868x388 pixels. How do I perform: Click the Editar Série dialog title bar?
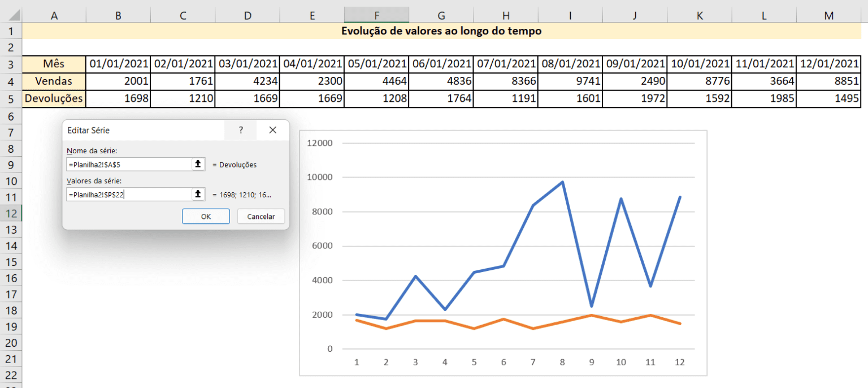tap(144, 130)
